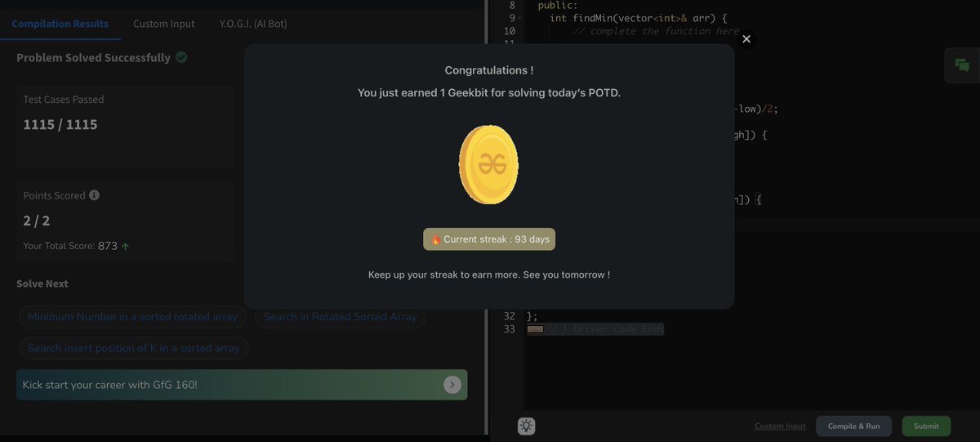Submit the solution with Submit button
The height and width of the screenshot is (442, 980).
[x=926, y=426]
